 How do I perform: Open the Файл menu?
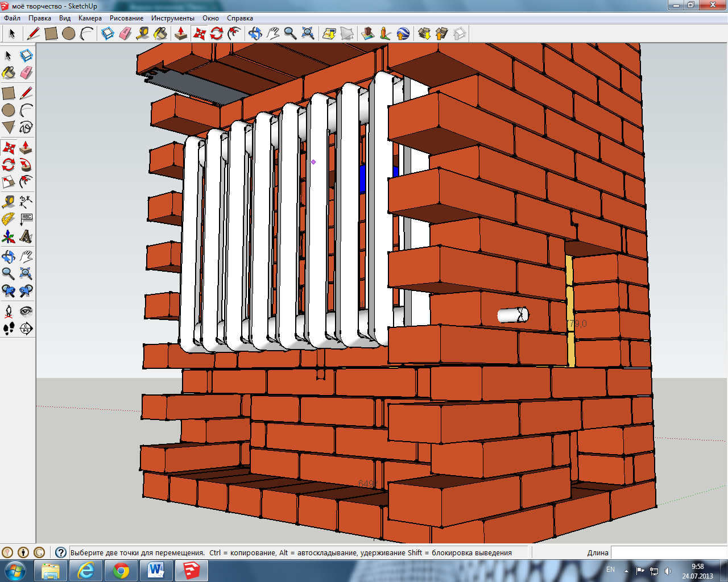pyautogui.click(x=12, y=18)
